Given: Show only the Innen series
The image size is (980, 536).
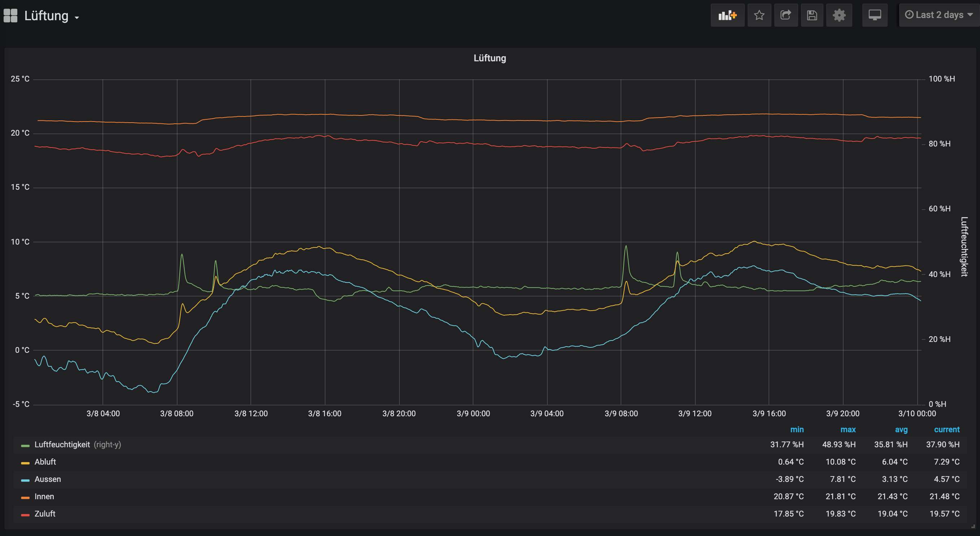Looking at the screenshot, I should pos(44,496).
